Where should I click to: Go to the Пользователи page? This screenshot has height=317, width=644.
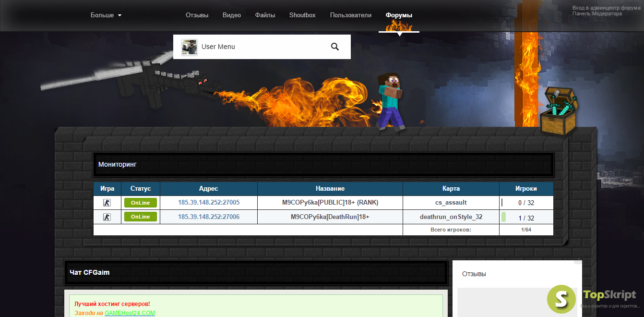tap(351, 15)
